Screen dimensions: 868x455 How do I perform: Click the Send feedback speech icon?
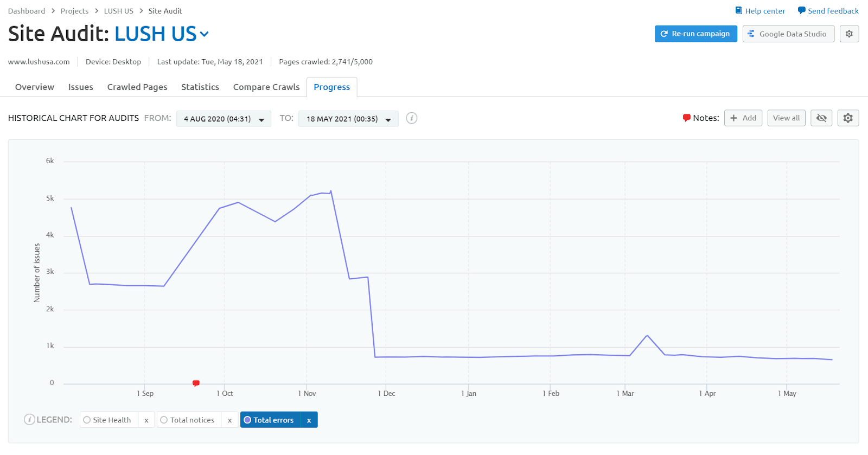pyautogui.click(x=801, y=10)
